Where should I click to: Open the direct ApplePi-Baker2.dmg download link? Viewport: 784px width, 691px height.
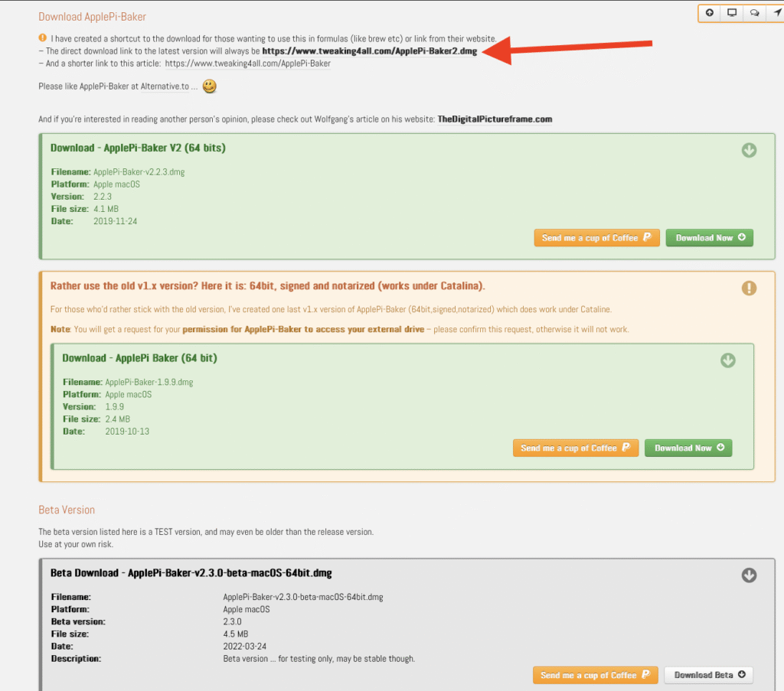point(370,51)
